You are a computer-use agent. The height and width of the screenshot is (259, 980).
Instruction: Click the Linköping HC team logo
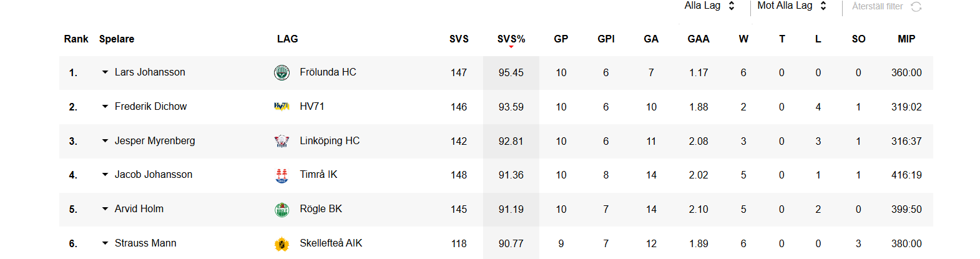coord(282,141)
